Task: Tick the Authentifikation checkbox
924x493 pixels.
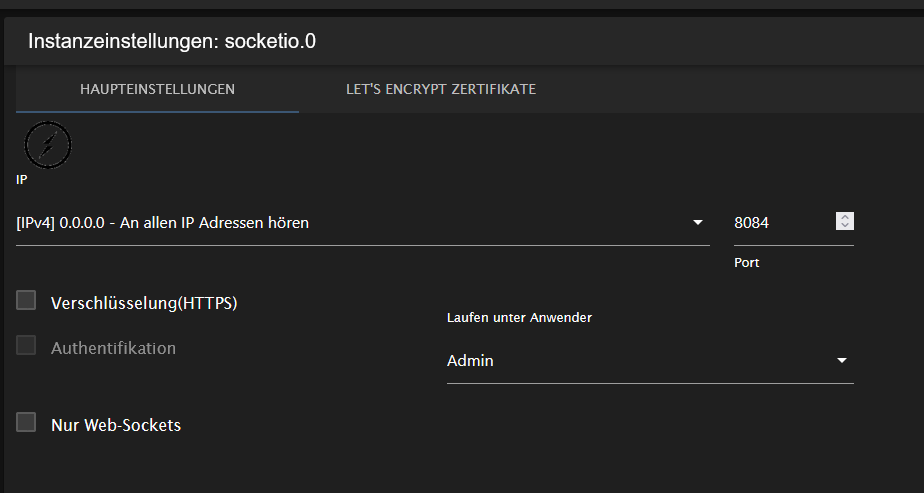Action: pos(27,346)
